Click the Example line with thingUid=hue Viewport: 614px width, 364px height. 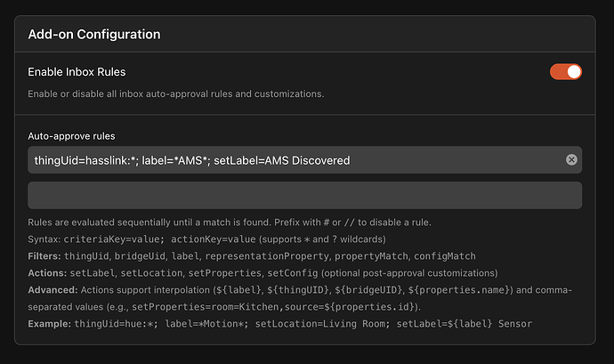pos(280,324)
